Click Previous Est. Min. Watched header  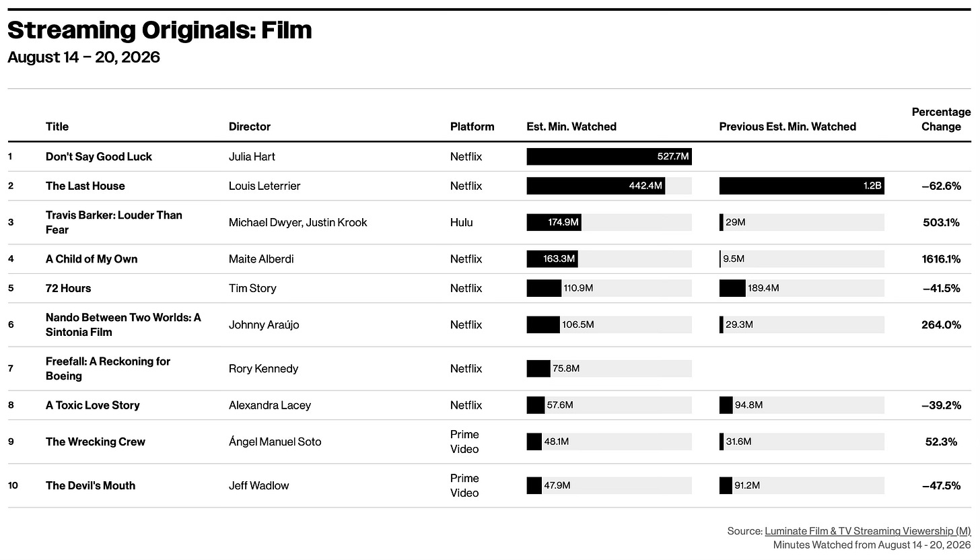788,127
